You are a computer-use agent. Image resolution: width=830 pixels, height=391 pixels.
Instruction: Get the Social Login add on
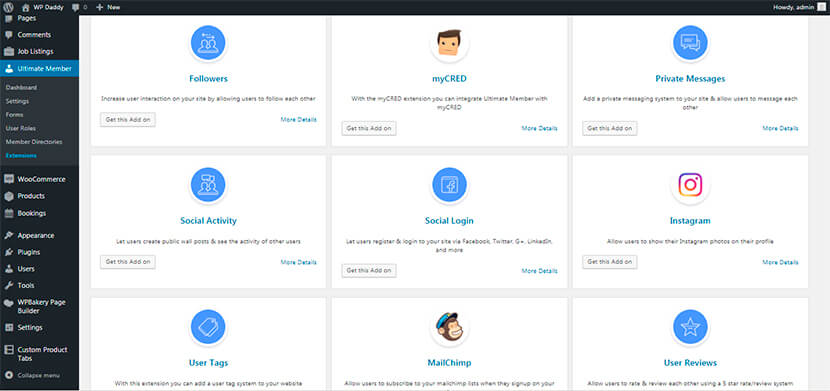tap(369, 271)
